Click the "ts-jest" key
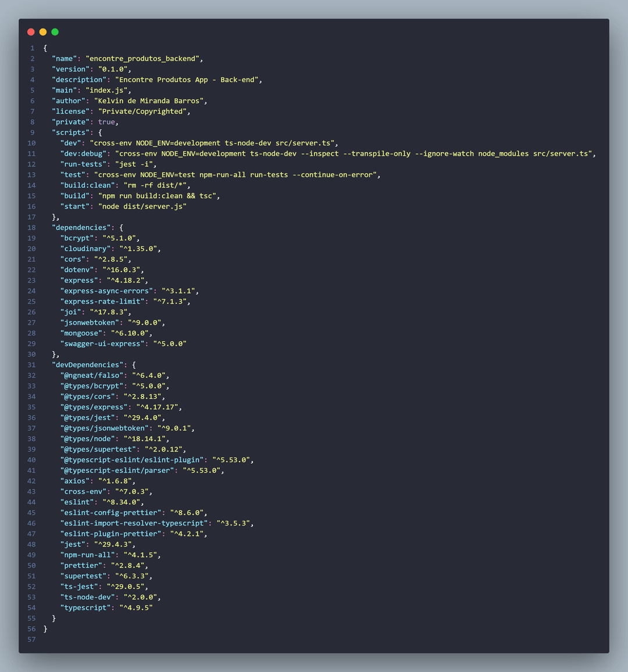The width and height of the screenshot is (628, 672). click(79, 587)
